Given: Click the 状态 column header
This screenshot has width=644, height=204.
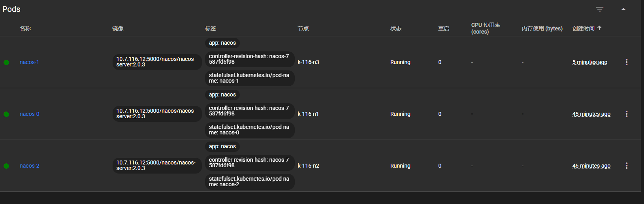Looking at the screenshot, I should [396, 28].
